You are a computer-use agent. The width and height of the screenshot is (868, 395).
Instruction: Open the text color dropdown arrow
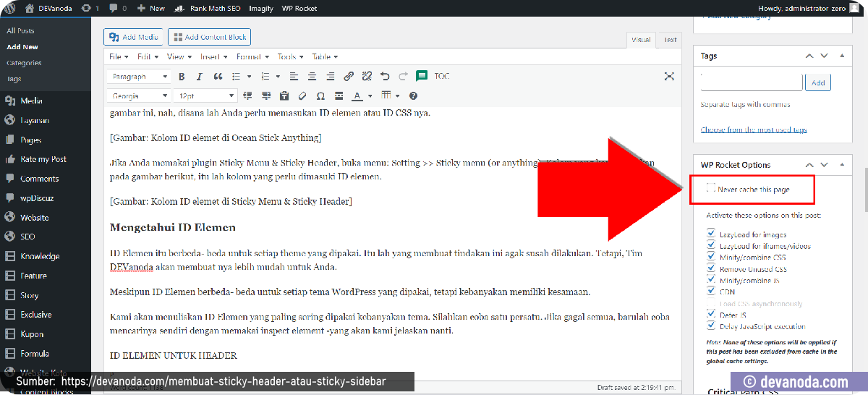(370, 95)
